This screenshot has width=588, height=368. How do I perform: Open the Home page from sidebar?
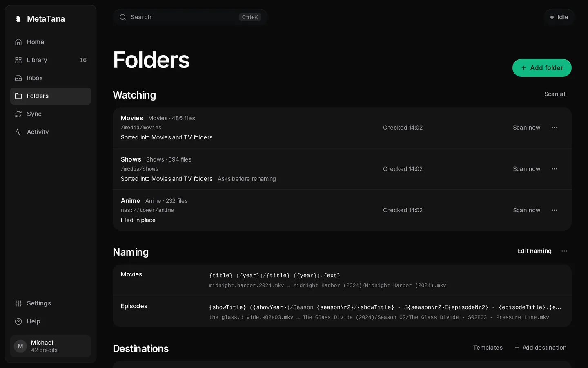pyautogui.click(x=51, y=42)
